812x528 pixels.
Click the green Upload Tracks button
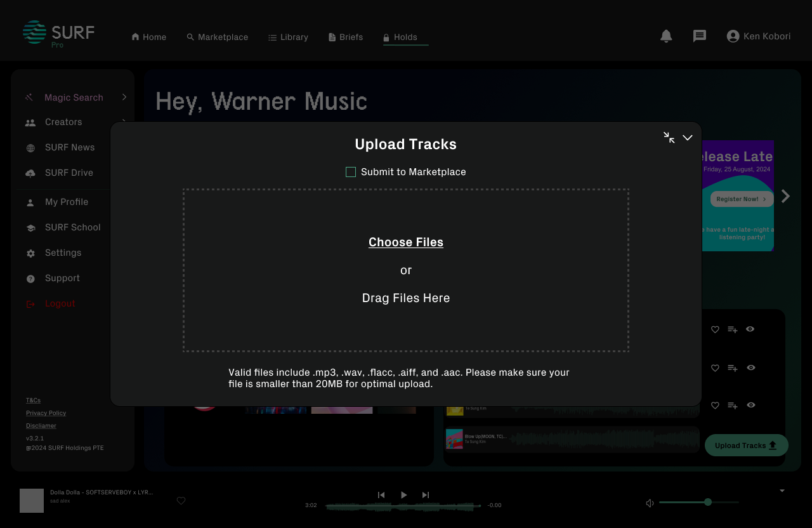[747, 445]
